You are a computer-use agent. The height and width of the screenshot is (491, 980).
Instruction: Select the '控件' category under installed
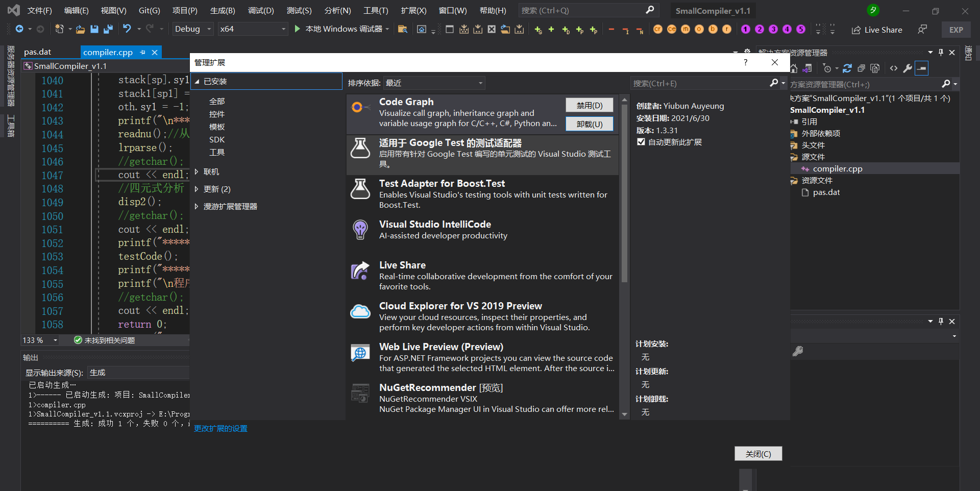click(217, 114)
